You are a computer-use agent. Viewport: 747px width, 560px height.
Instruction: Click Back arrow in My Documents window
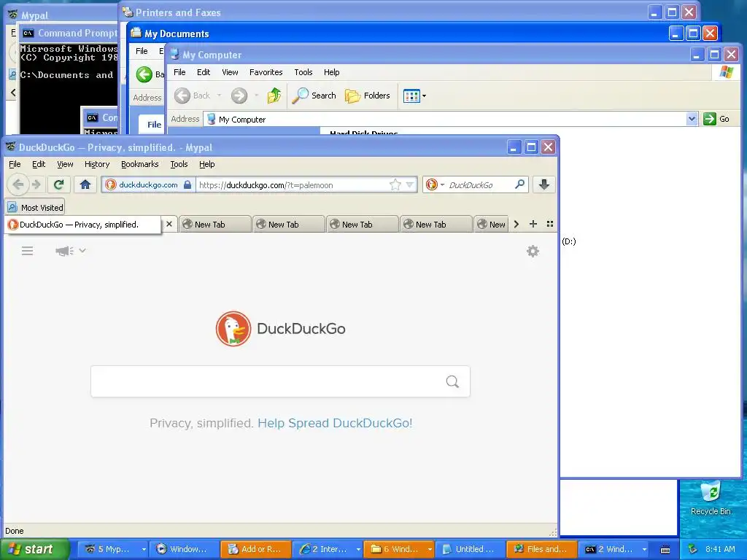coord(144,74)
